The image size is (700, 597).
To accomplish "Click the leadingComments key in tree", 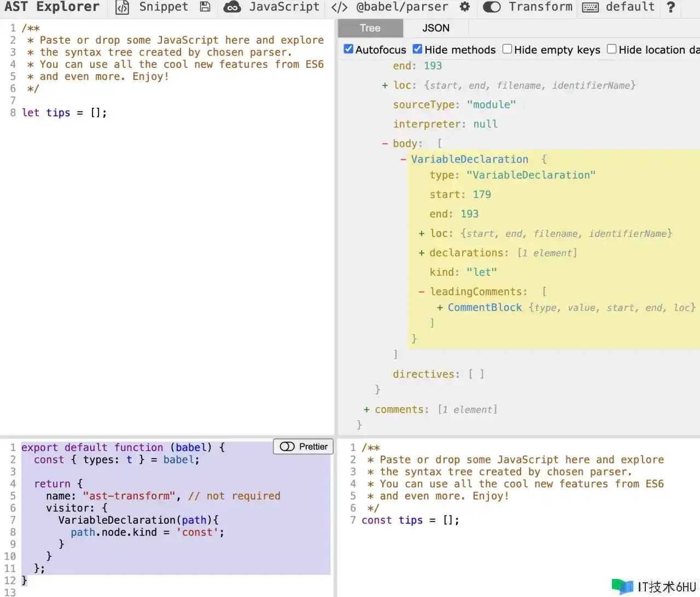I will pyautogui.click(x=477, y=292).
